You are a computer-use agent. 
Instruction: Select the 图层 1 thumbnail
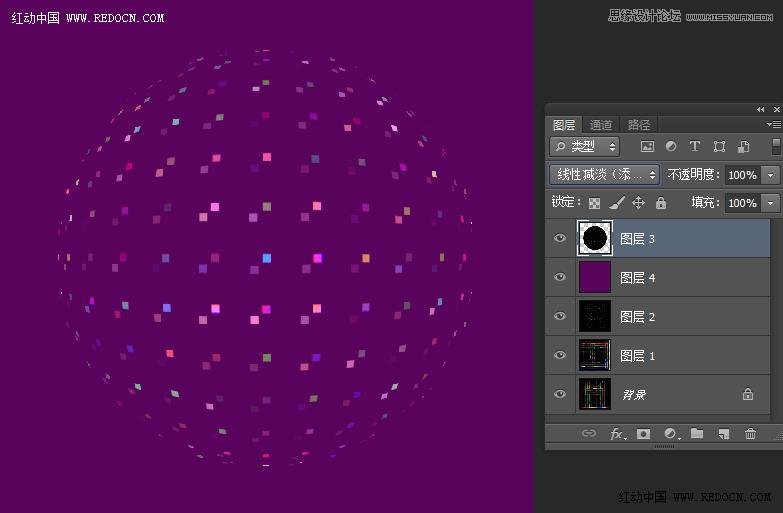[595, 355]
